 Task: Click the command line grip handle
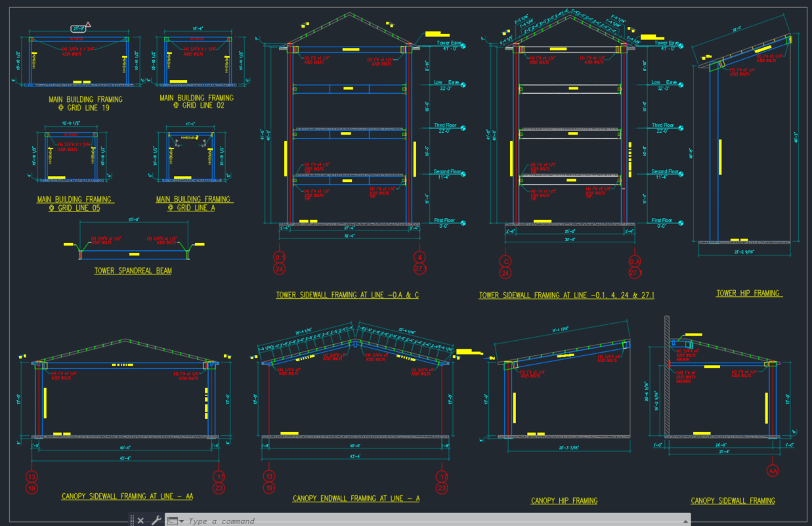(x=132, y=521)
